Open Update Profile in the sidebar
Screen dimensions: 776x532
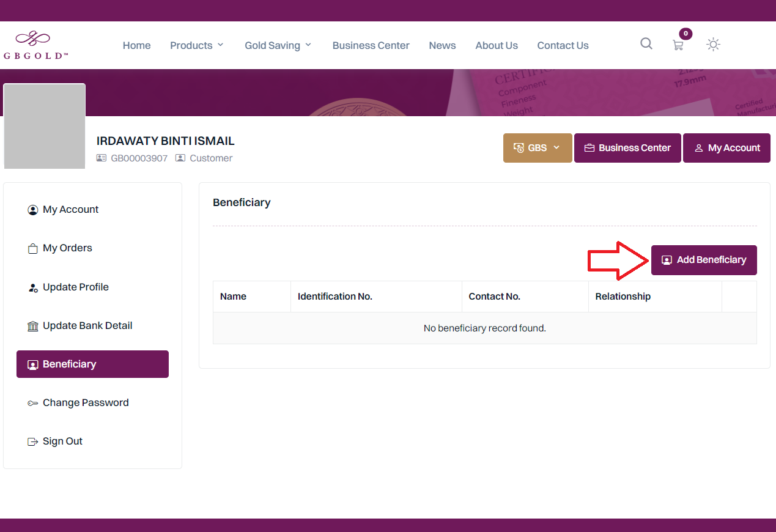tap(75, 287)
